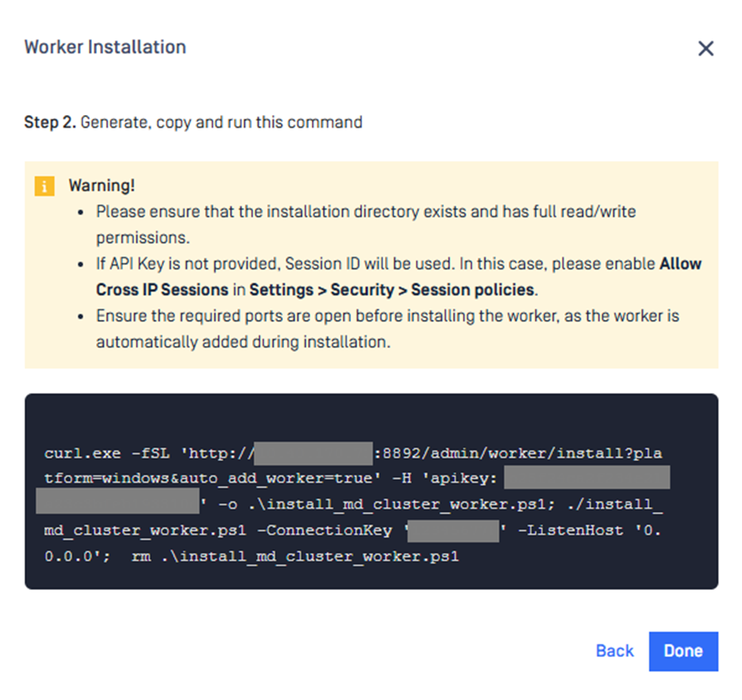
Task: Click 'Settings > Security > Session policies' text
Action: [393, 290]
